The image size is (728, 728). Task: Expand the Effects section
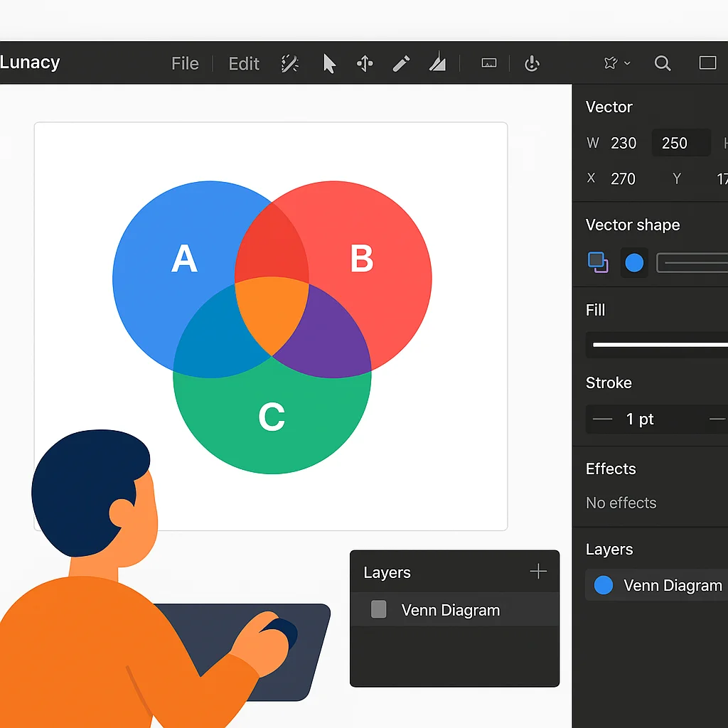click(x=611, y=469)
